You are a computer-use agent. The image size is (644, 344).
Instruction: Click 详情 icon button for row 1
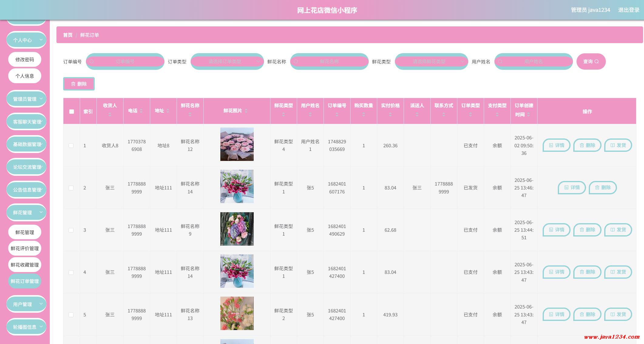coord(556,145)
